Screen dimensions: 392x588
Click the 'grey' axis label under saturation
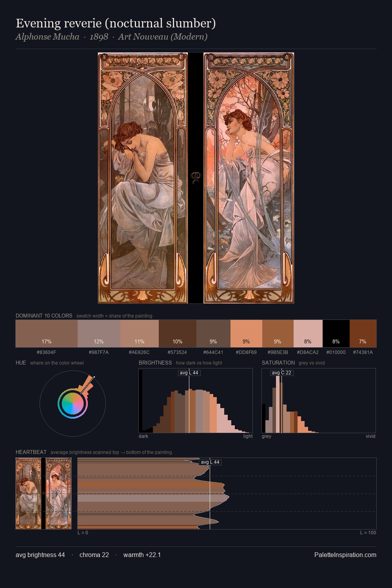267,436
